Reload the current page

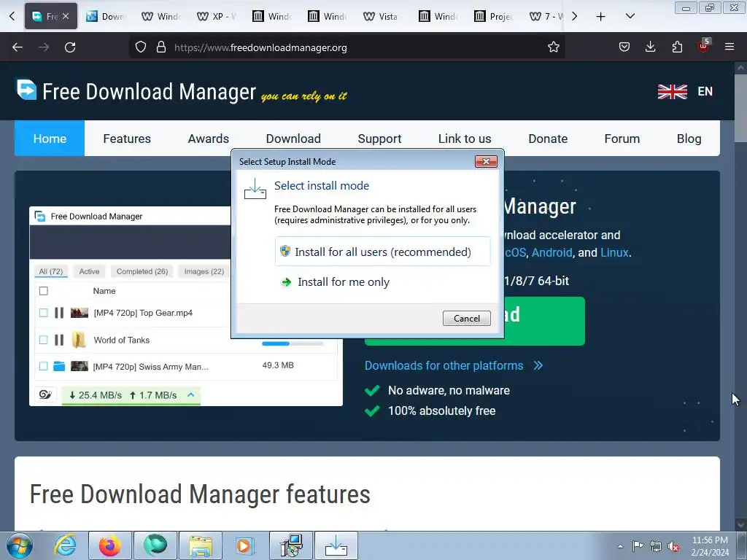[x=70, y=47]
